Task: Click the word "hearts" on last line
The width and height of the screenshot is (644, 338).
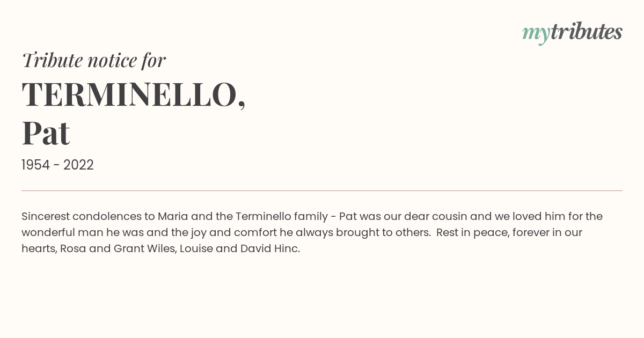Action: coord(38,248)
